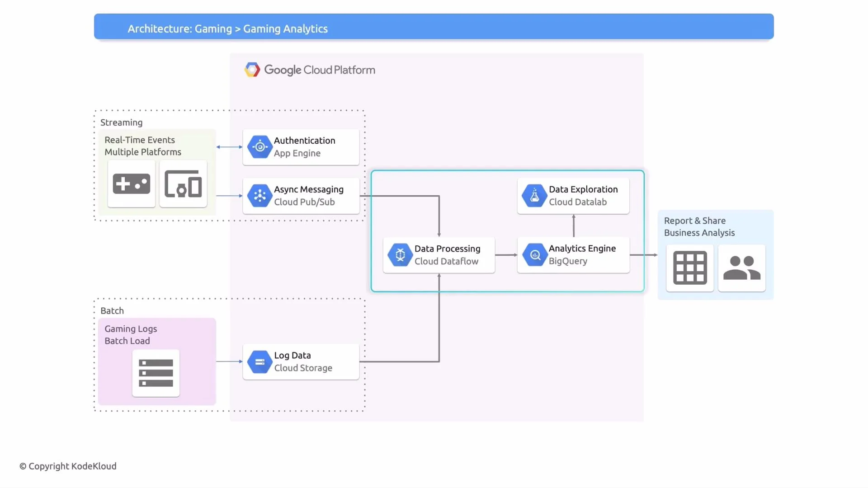Screen dimensions: 868x488
Task: Click the 'Report & Share' heading
Action: pos(695,221)
